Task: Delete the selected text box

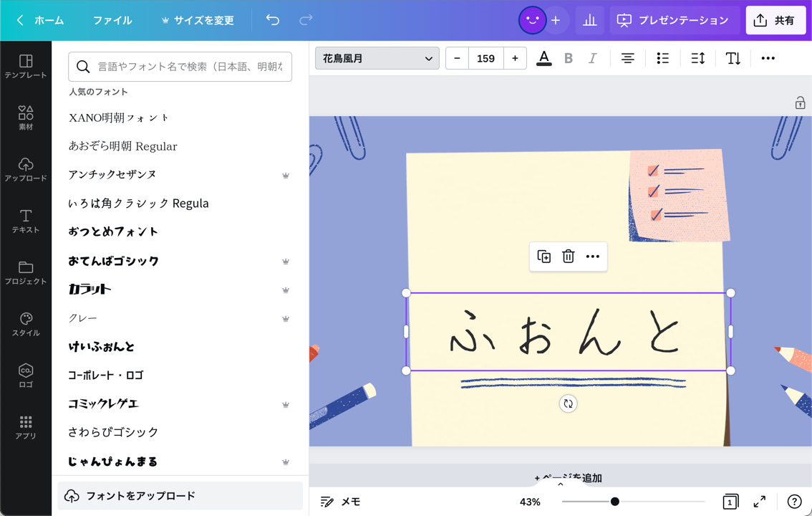Action: (568, 257)
